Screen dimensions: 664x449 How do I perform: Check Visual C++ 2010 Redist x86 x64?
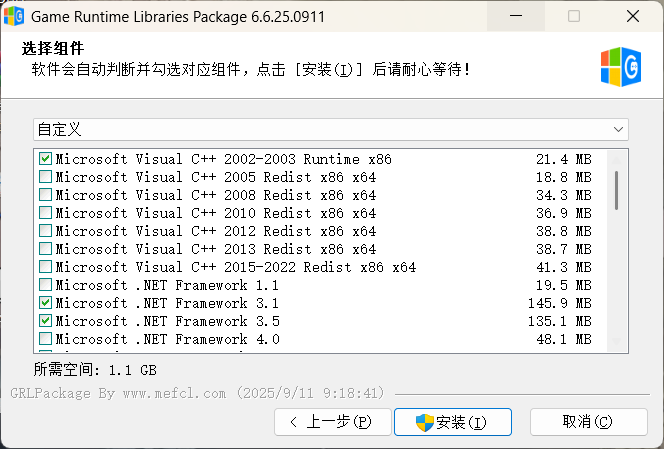(45, 213)
